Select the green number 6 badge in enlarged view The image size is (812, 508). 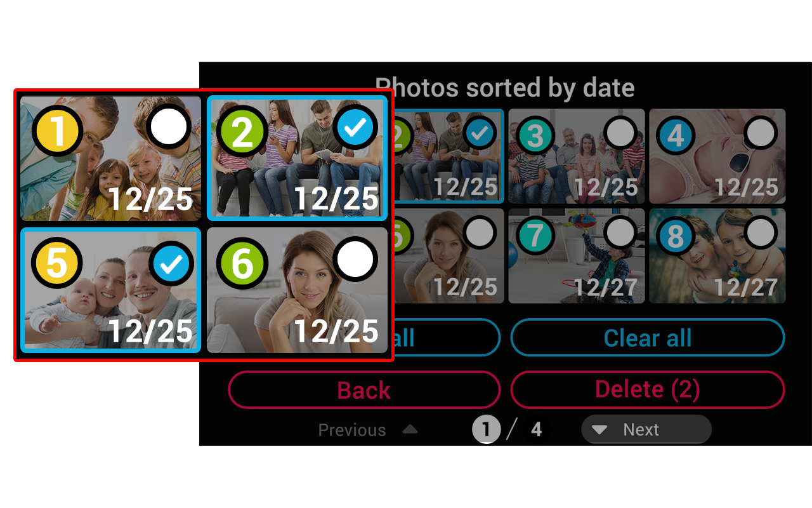pyautogui.click(x=243, y=263)
